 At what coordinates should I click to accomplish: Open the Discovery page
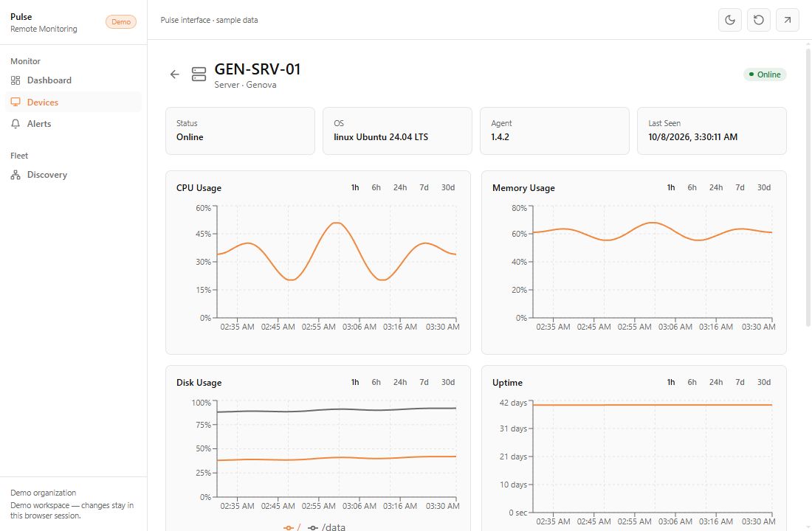pyautogui.click(x=74, y=175)
